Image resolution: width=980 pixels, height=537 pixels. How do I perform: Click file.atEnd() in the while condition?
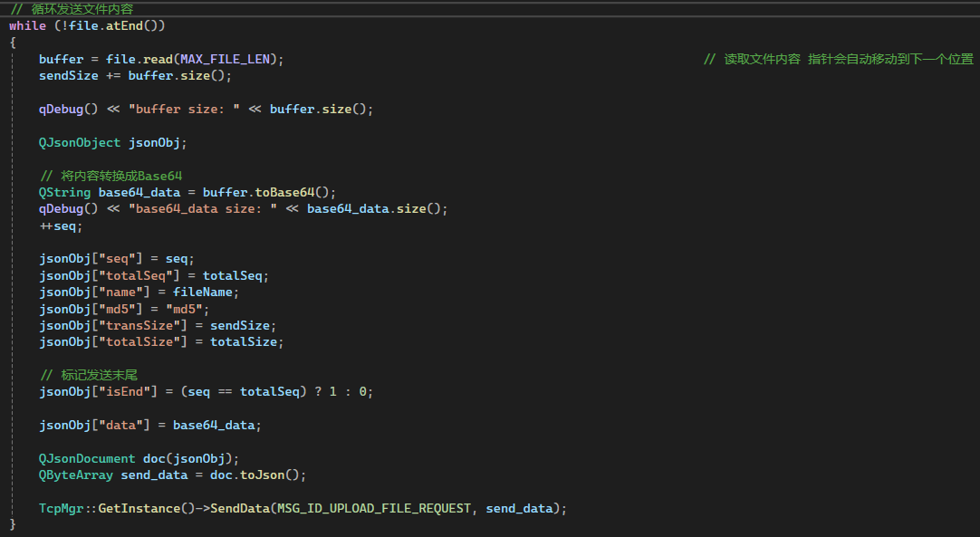coord(113,25)
